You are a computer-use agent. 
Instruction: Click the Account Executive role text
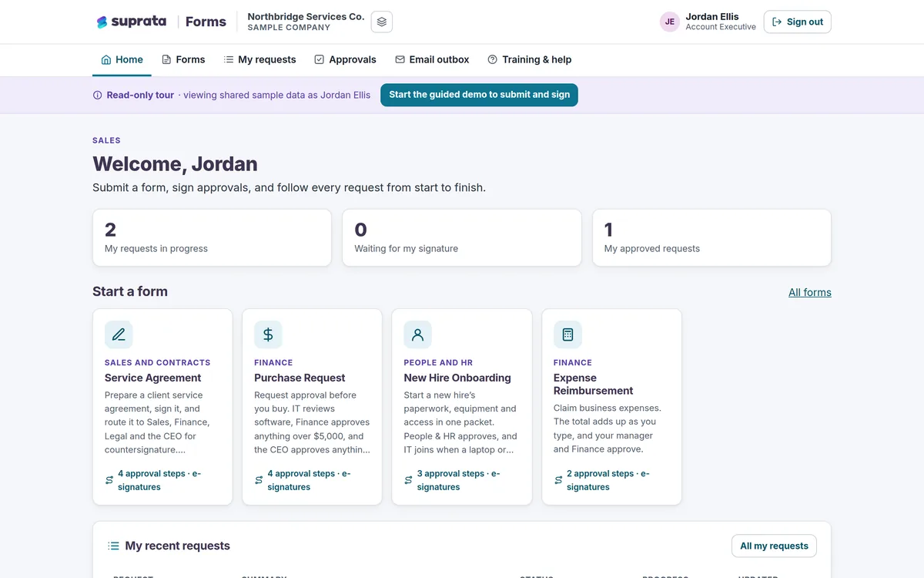(721, 27)
